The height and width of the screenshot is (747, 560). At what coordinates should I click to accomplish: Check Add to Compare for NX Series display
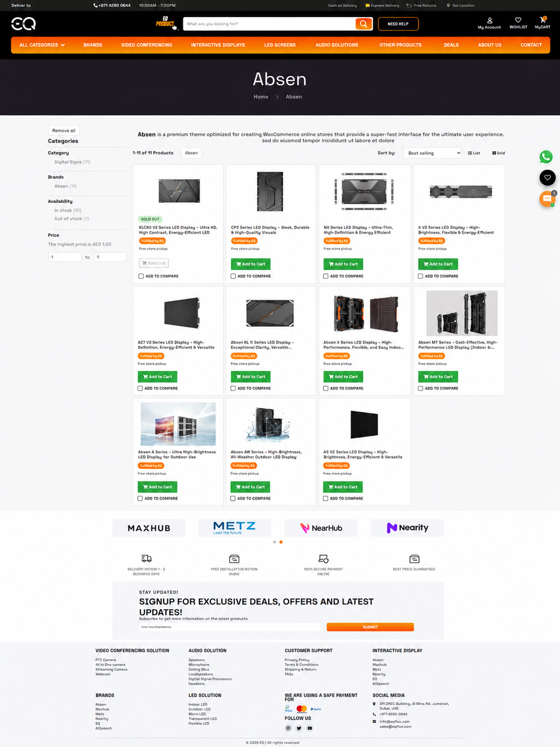click(x=326, y=276)
